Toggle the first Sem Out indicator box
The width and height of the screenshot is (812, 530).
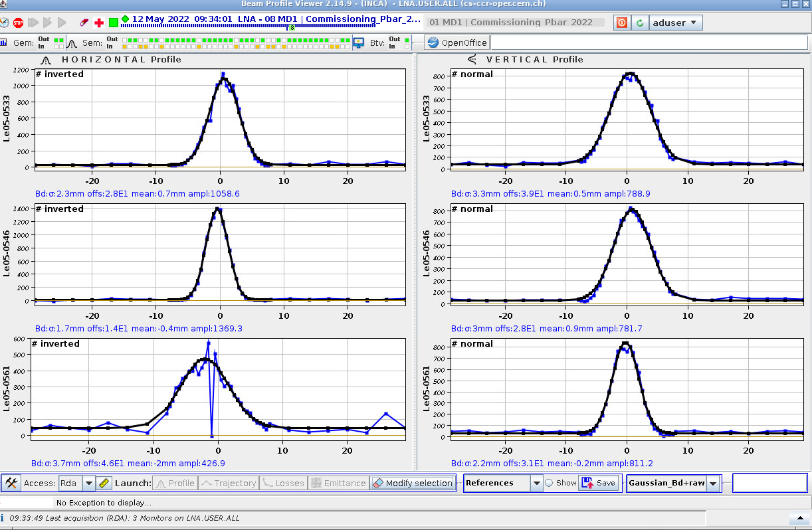click(126, 40)
